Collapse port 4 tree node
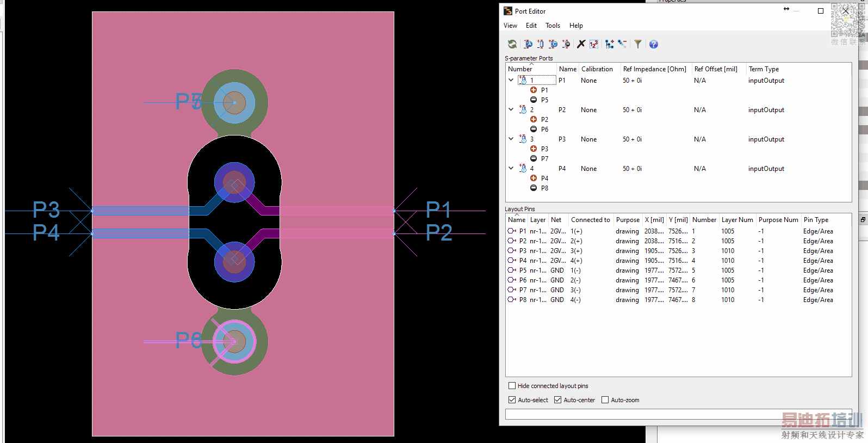This screenshot has height=443, width=868. [511, 168]
